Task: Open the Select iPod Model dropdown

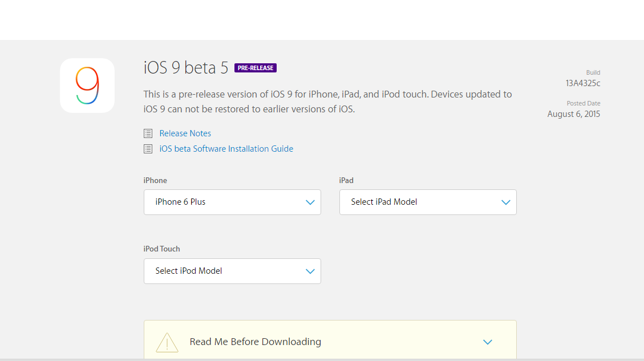Action: 233,271
